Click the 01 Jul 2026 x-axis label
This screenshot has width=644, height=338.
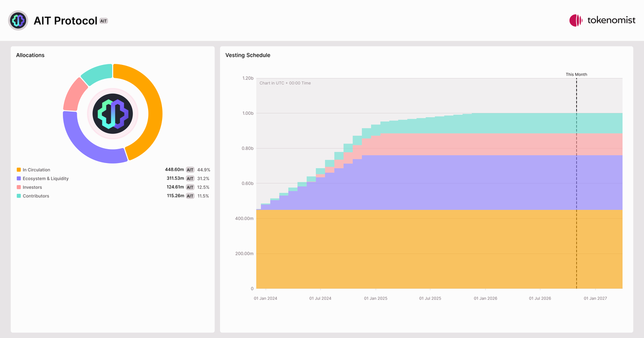click(x=540, y=298)
